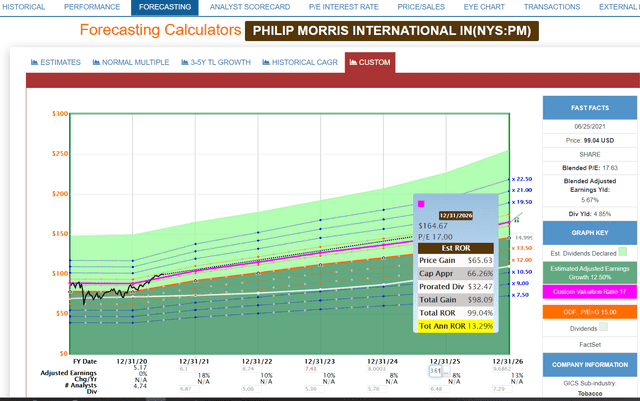This screenshot has height=401, width=640.
Task: Click the chart icon on NORMAL MULTIPLE tab
Action: tap(96, 62)
